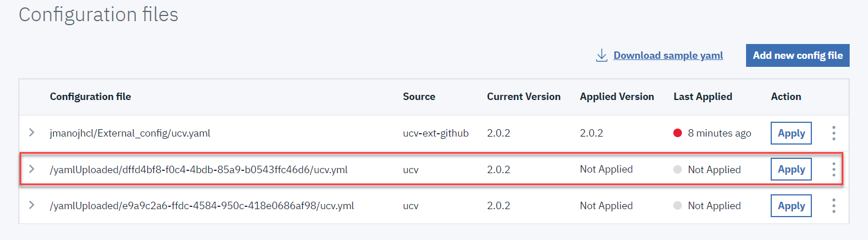Click the download arrow icon beside sample yaml

[601, 55]
